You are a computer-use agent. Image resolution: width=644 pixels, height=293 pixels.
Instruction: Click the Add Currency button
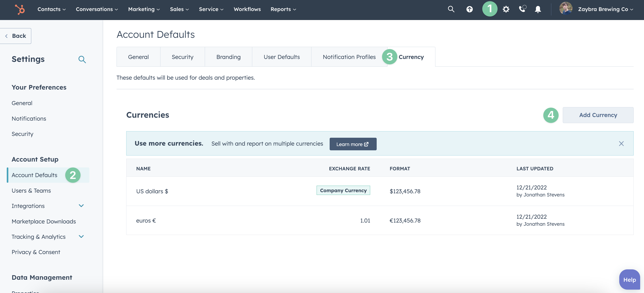(598, 115)
